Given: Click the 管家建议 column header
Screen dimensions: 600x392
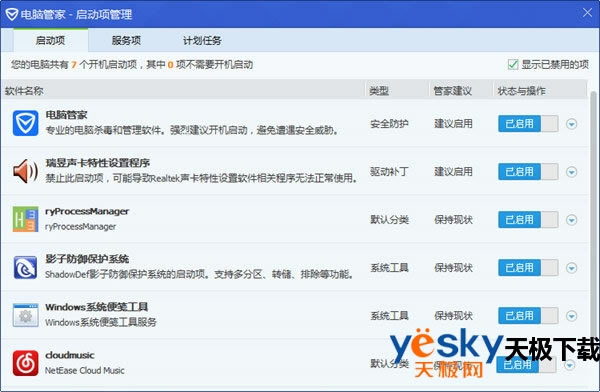Looking at the screenshot, I should click(461, 91).
